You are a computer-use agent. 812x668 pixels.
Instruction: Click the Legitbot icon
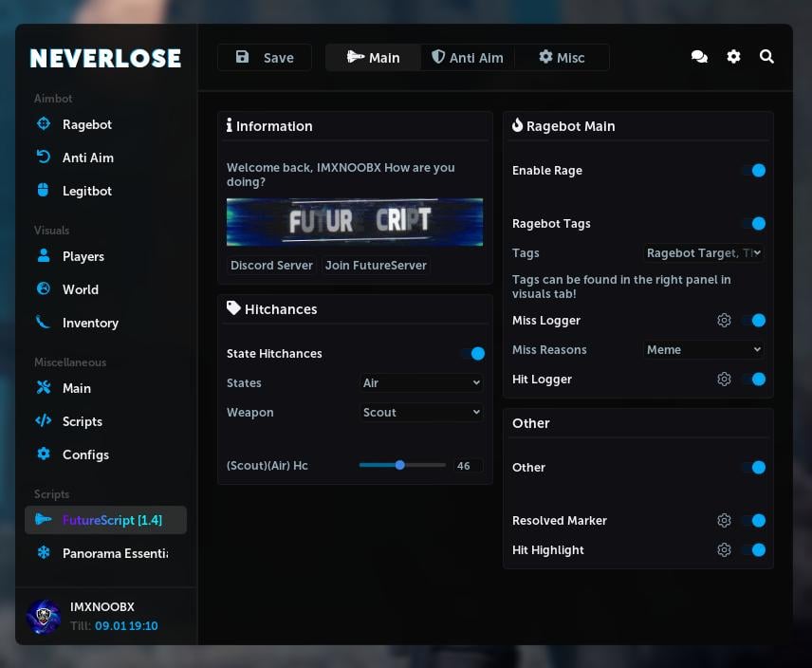point(42,191)
